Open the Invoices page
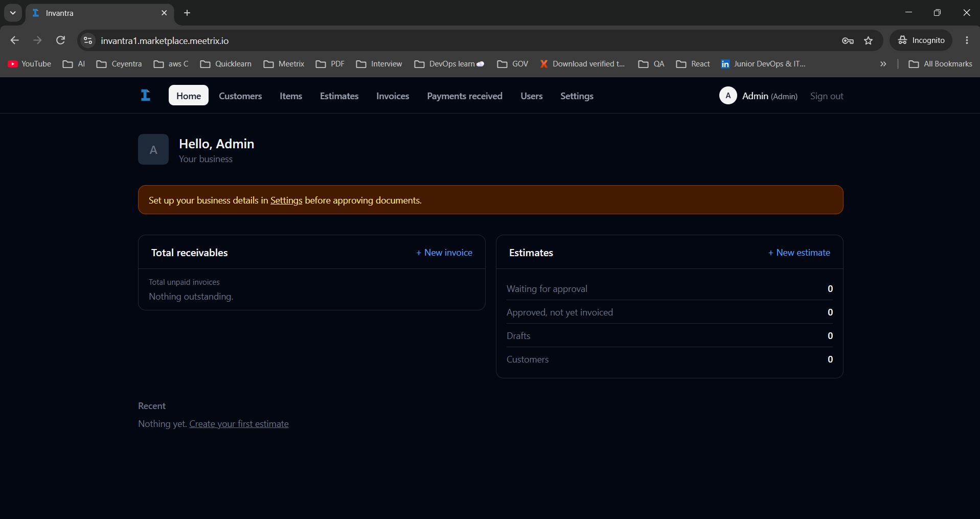The image size is (980, 519). [393, 96]
